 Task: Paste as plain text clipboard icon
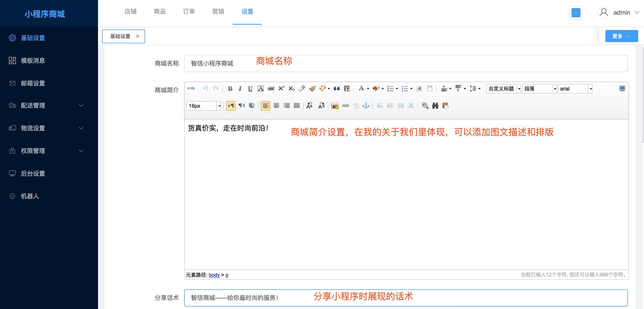point(347,88)
